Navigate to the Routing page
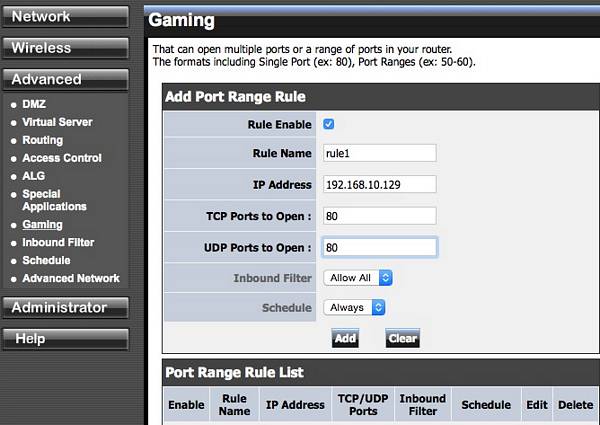This screenshot has height=425, width=600. (x=42, y=140)
